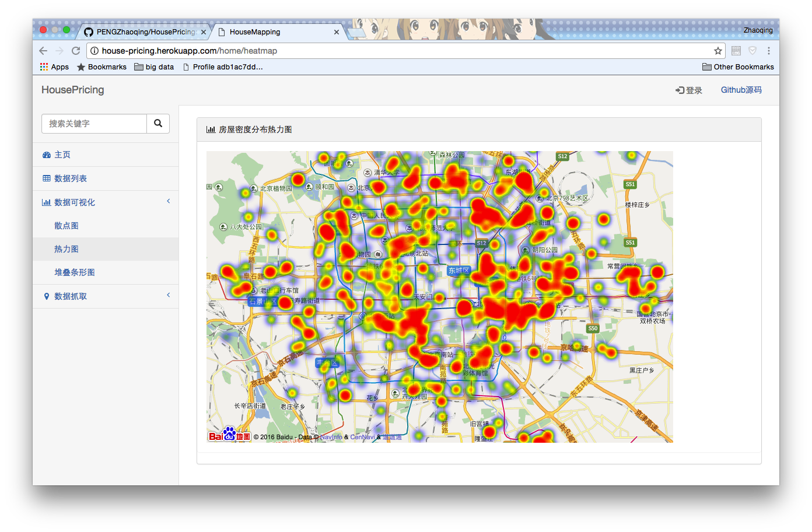Click the 长辛店街道 label on the map

coord(250,406)
